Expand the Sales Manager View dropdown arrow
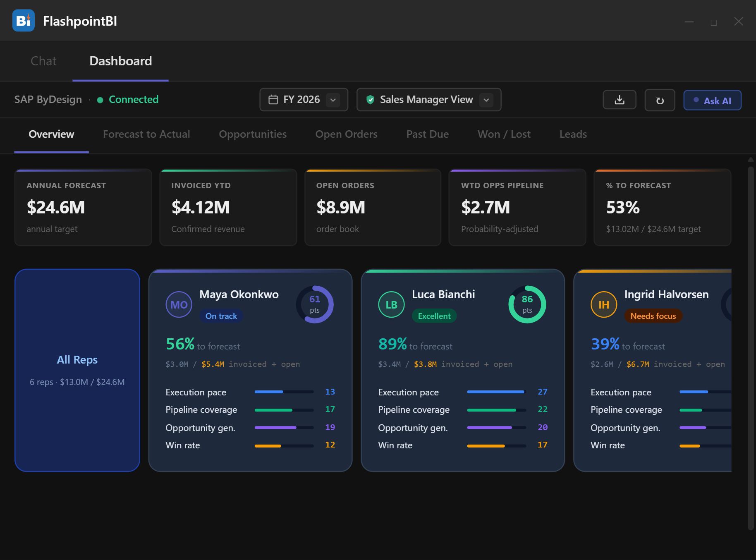 pos(486,100)
